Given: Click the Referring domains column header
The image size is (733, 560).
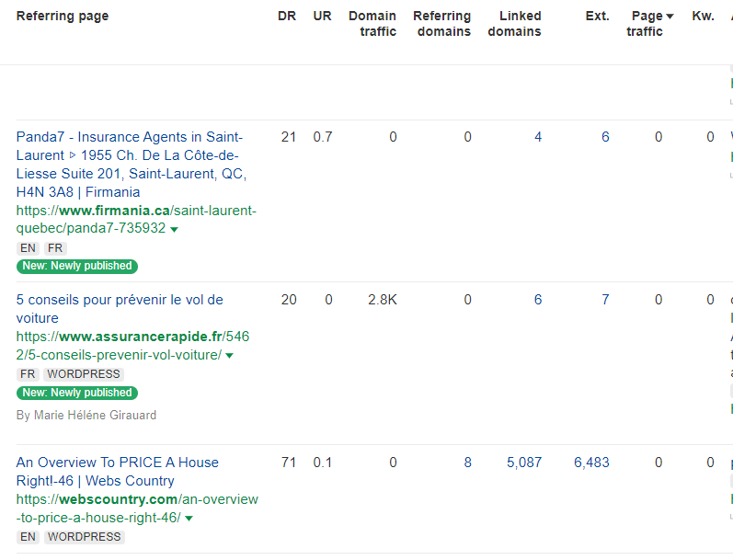Looking at the screenshot, I should point(442,23).
